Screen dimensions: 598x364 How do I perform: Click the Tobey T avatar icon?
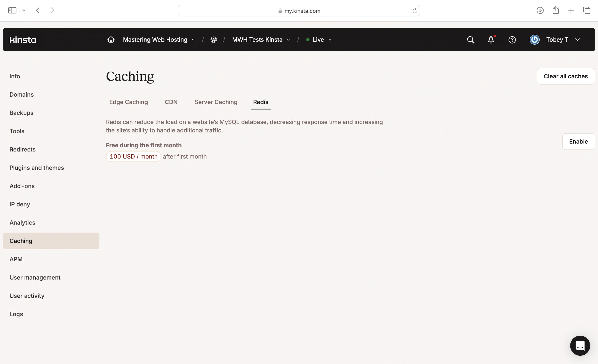[534, 40]
